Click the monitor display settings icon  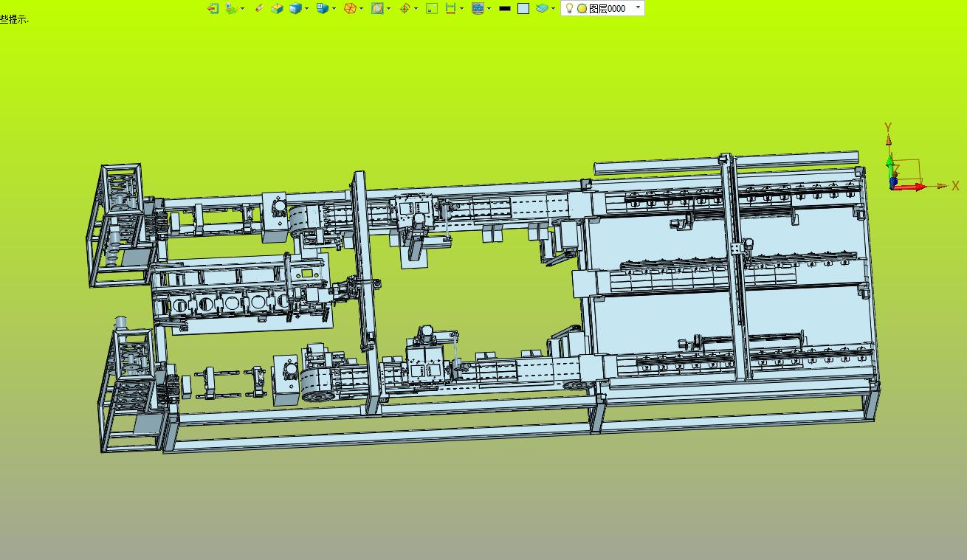pos(478,8)
